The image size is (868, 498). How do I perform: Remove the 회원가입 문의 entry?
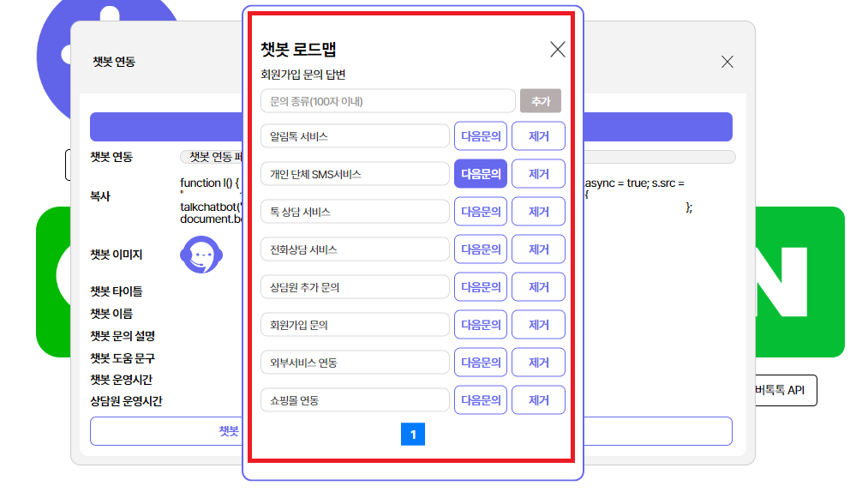539,325
